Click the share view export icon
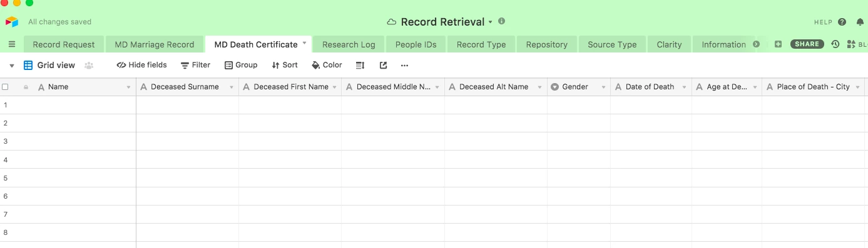Image resolution: width=868 pixels, height=248 pixels. pyautogui.click(x=384, y=65)
